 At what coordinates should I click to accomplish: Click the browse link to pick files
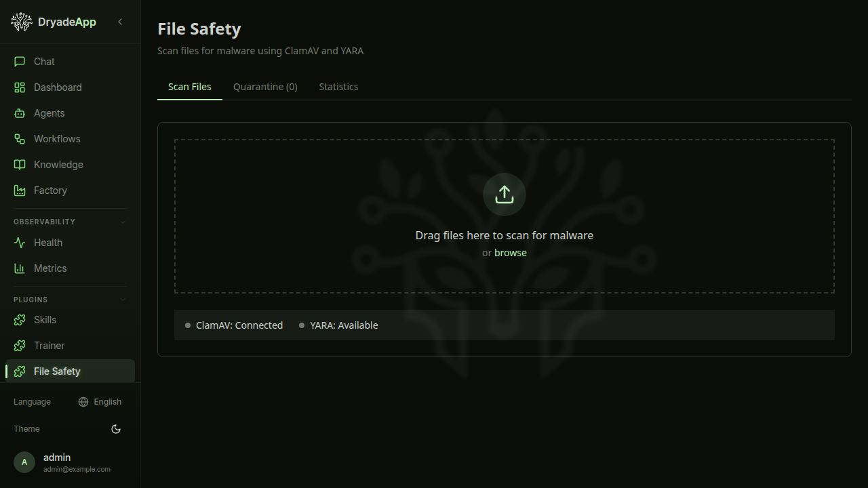coord(510,252)
